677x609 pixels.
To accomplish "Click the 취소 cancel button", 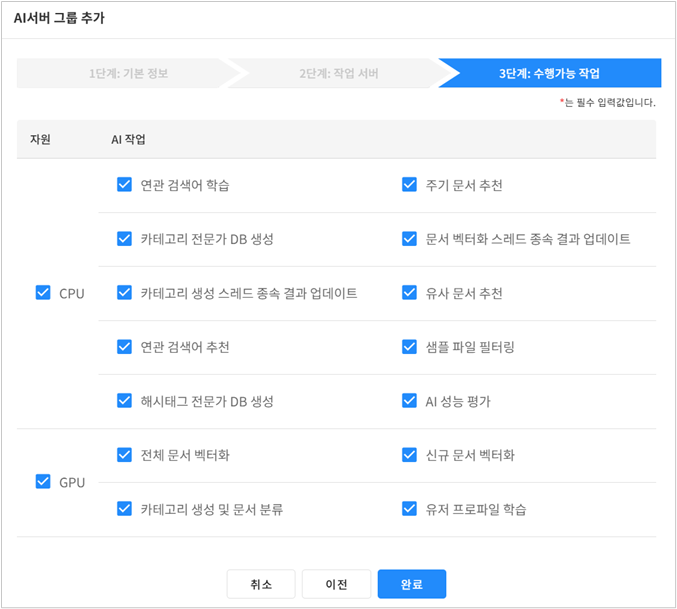I will [x=261, y=584].
